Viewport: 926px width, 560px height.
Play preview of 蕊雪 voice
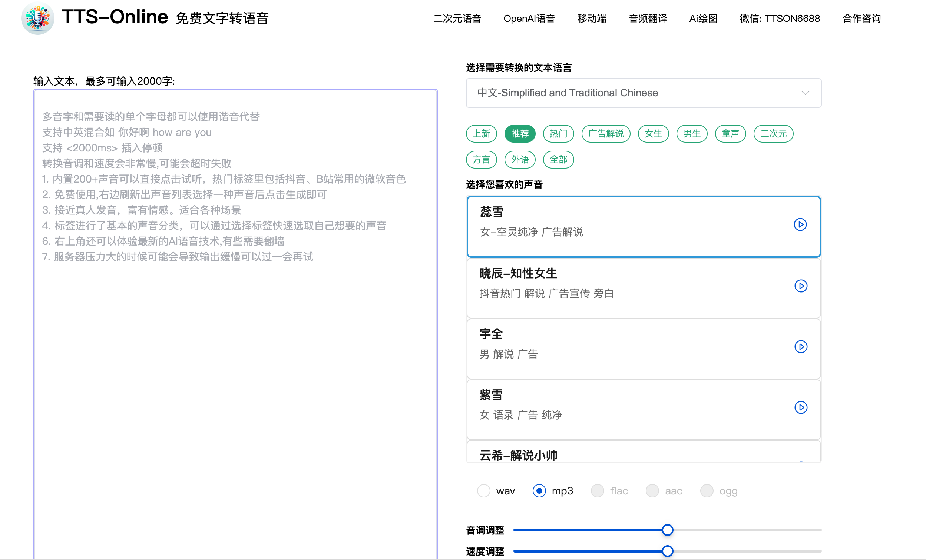[800, 224]
